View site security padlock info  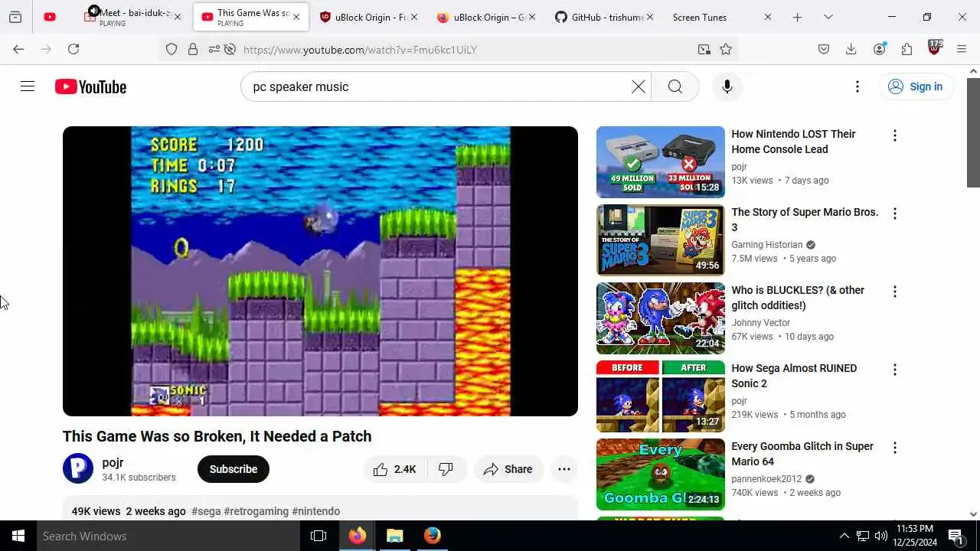point(193,49)
